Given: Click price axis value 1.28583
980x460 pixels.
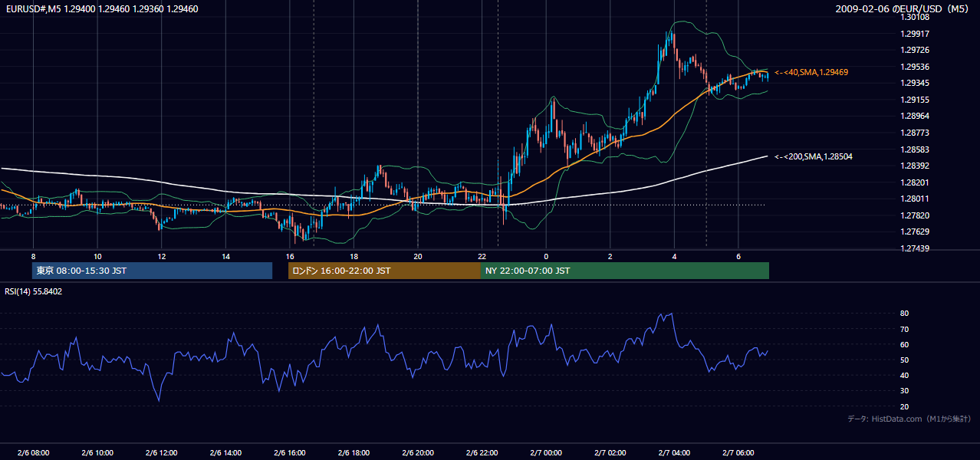Looking at the screenshot, I should point(915,149).
